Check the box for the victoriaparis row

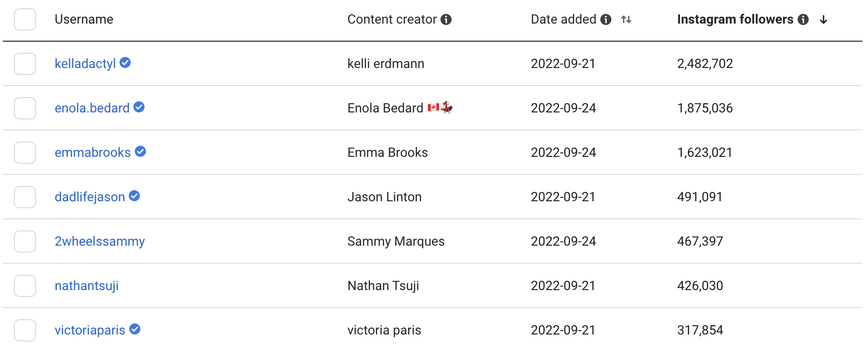pos(25,330)
